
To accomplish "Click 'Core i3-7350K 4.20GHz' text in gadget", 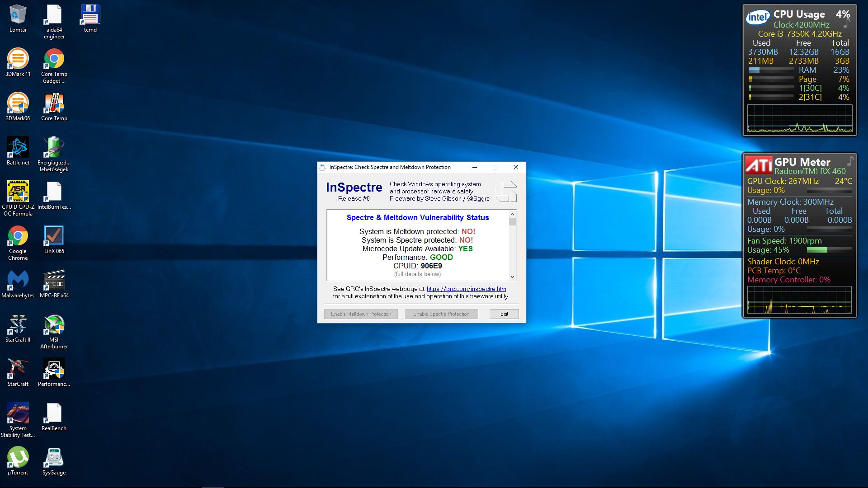I will 800,34.
